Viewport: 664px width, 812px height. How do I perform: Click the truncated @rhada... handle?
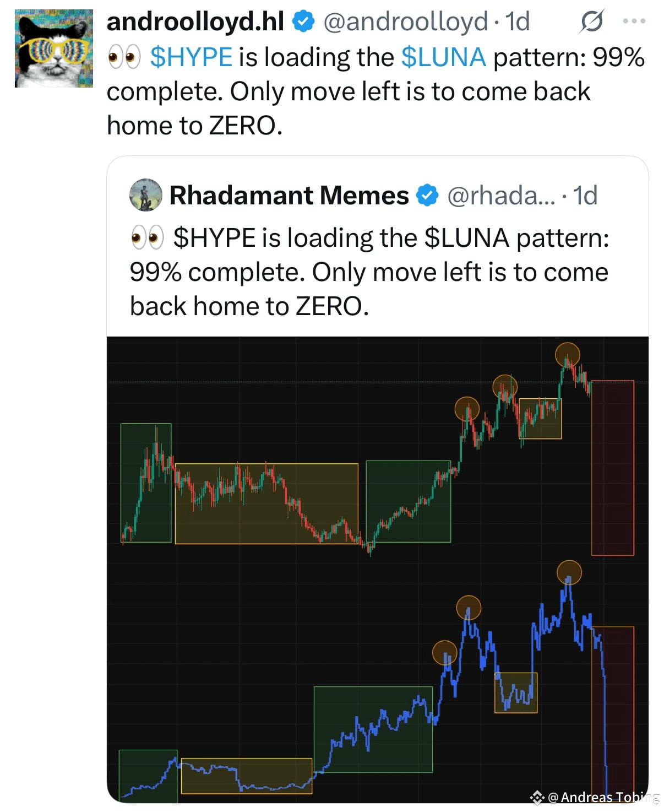pyautogui.click(x=499, y=195)
